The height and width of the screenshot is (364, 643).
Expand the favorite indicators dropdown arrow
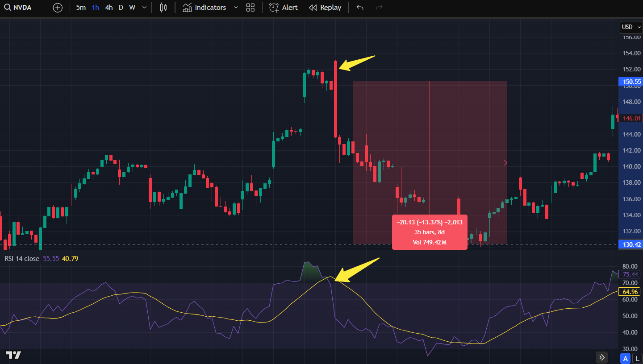pyautogui.click(x=236, y=8)
